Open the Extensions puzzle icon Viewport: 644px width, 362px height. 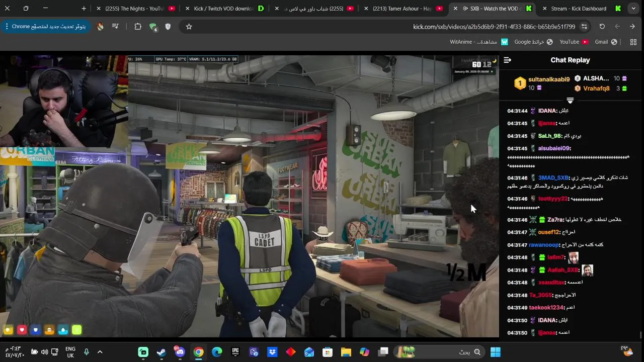pyautogui.click(x=137, y=26)
